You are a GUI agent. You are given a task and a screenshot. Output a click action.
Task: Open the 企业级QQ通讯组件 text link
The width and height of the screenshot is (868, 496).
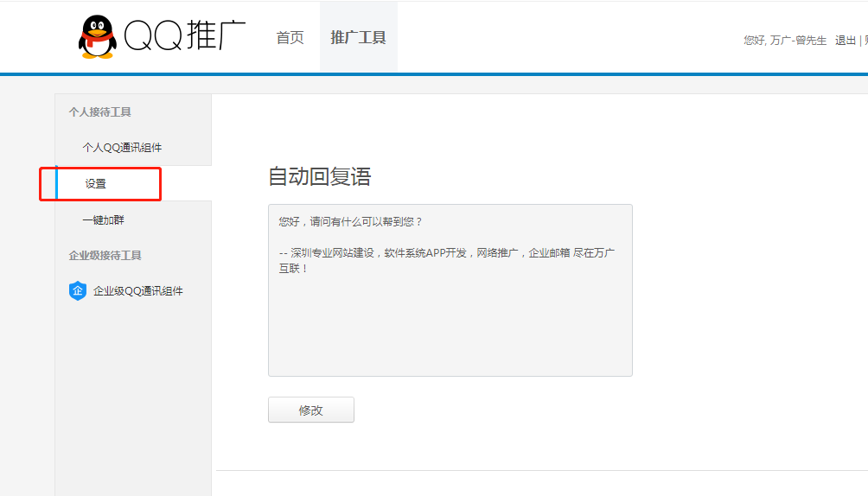(138, 291)
